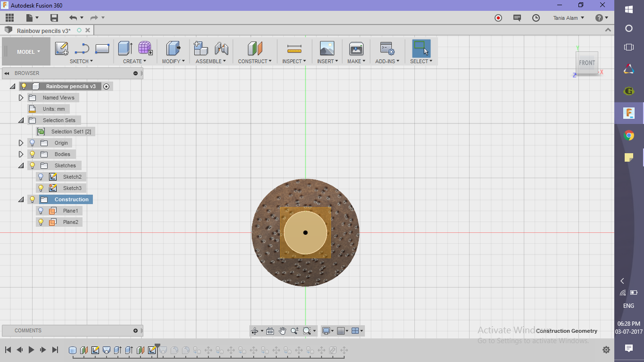
Task: Hide Plane2 with its light bulb
Action: coord(41,222)
